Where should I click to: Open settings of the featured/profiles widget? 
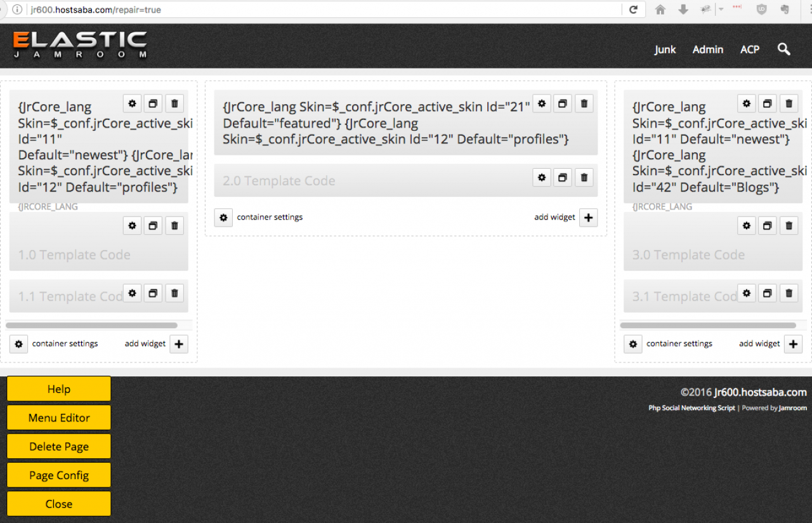point(541,103)
